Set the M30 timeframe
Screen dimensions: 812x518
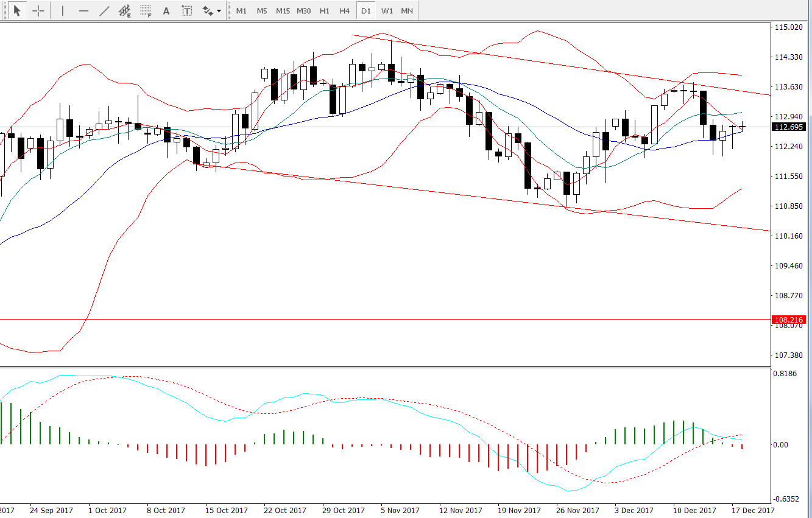click(x=303, y=11)
